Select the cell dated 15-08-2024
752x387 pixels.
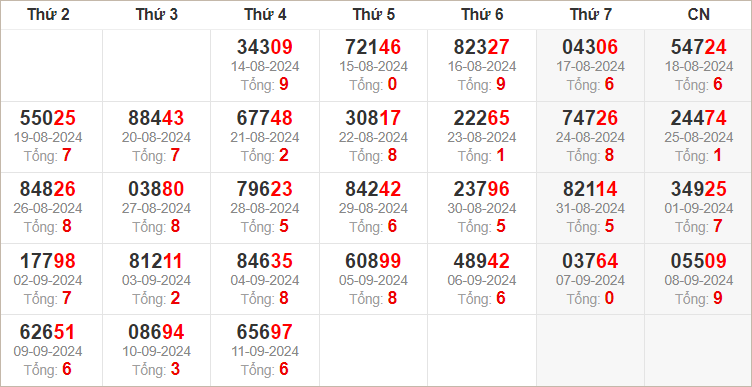point(373,65)
